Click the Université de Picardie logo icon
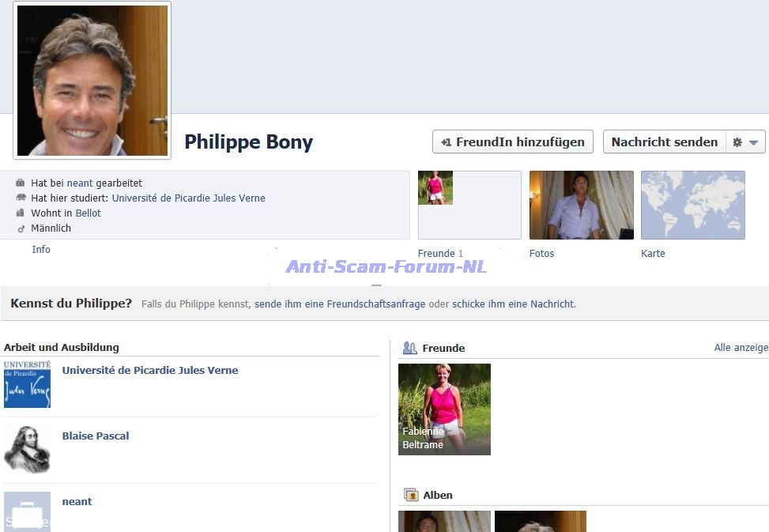Viewport: 769px width, 532px height. pos(27,384)
